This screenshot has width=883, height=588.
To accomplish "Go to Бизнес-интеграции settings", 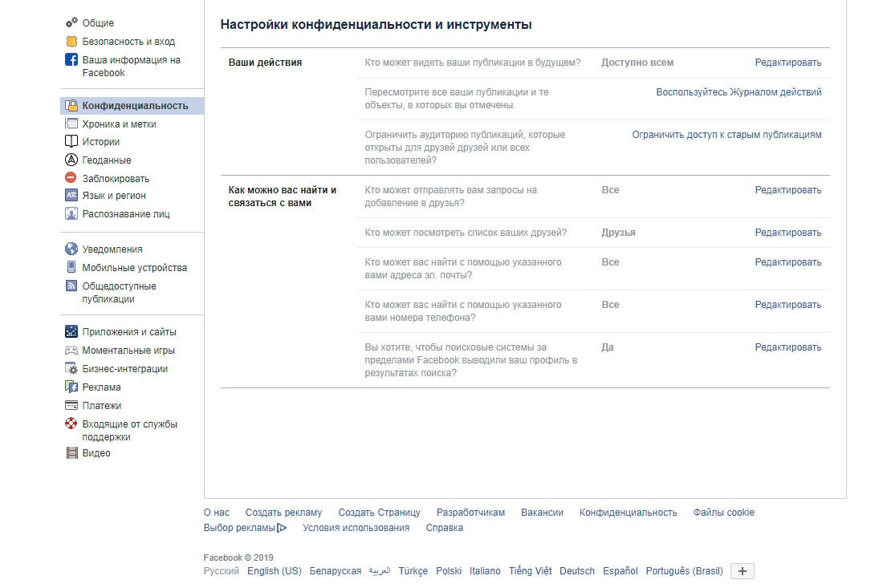I will [x=125, y=369].
